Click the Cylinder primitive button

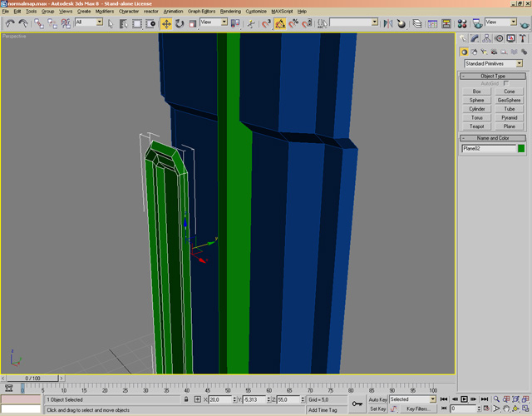(476, 109)
